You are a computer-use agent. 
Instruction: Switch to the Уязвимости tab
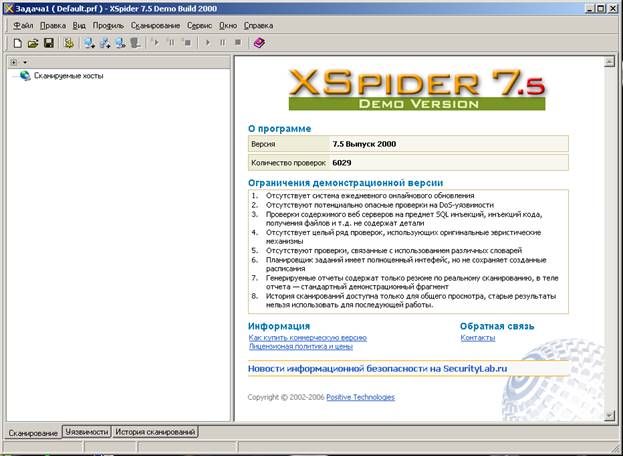point(87,432)
